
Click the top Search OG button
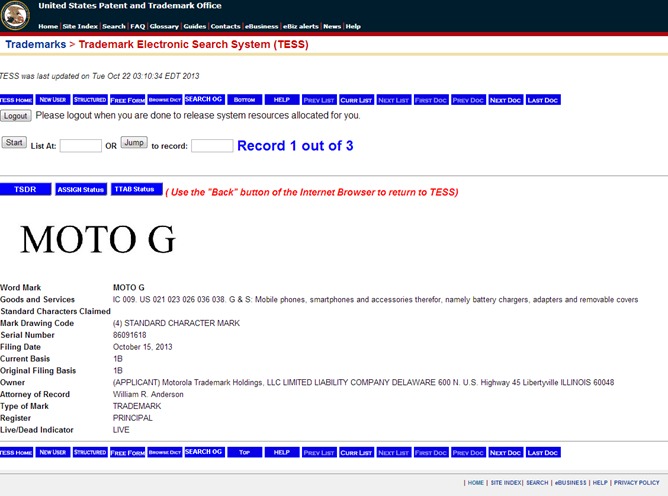click(x=204, y=99)
